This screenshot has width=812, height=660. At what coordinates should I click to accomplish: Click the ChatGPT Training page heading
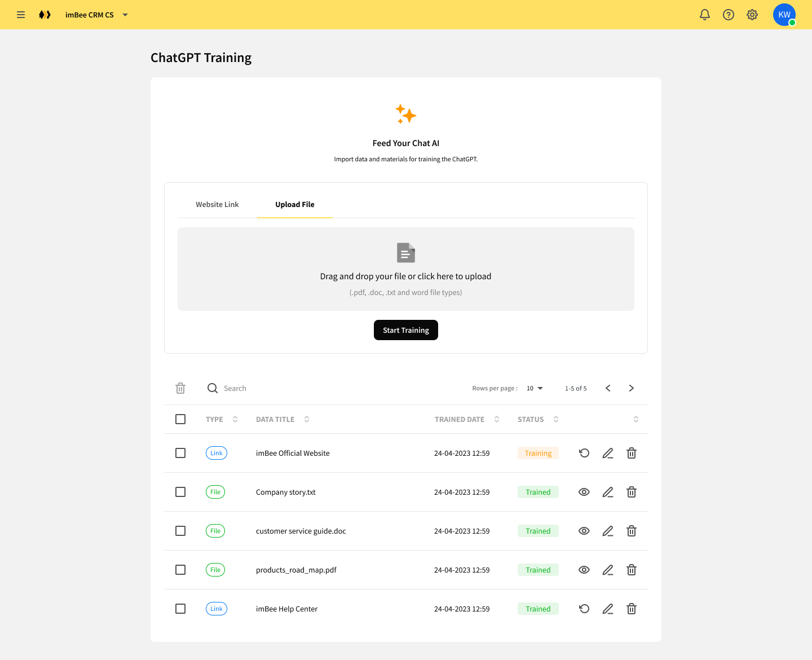[201, 58]
